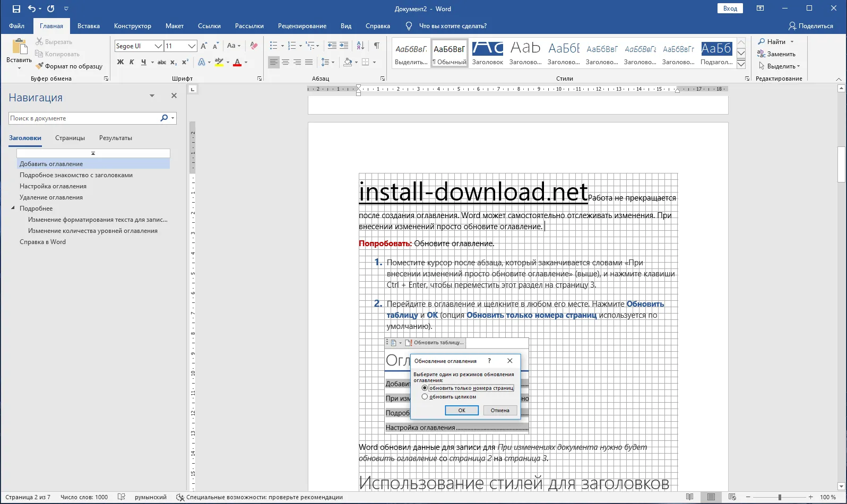Toggle superscript (x²) formatting
The image size is (847, 504).
[x=185, y=62]
